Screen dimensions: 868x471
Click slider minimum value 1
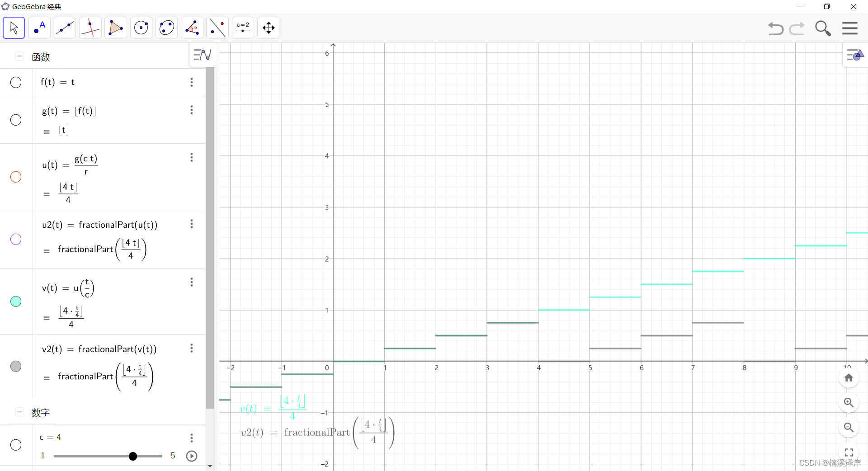tap(43, 456)
